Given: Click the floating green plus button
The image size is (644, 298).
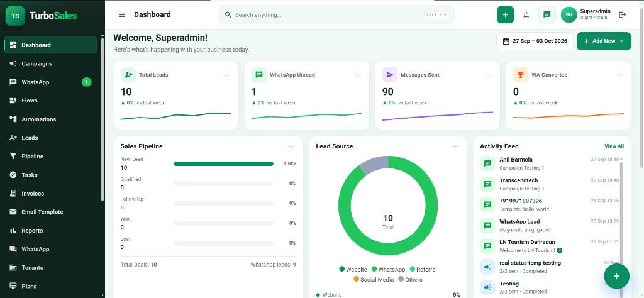Looking at the screenshot, I should click(x=616, y=276).
